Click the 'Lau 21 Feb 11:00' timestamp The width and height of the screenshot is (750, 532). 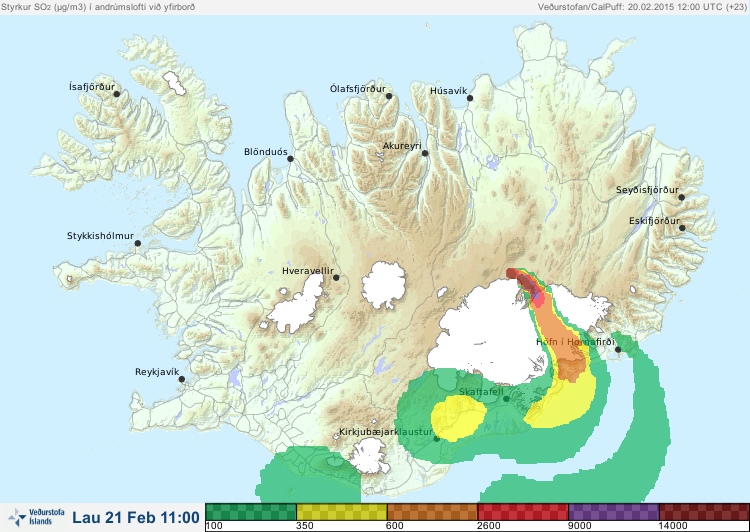(136, 518)
